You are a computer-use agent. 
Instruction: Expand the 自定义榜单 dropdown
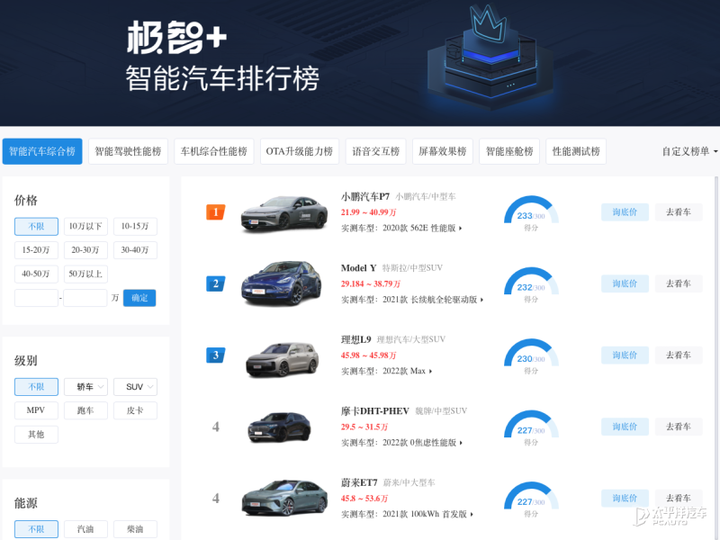pos(690,151)
